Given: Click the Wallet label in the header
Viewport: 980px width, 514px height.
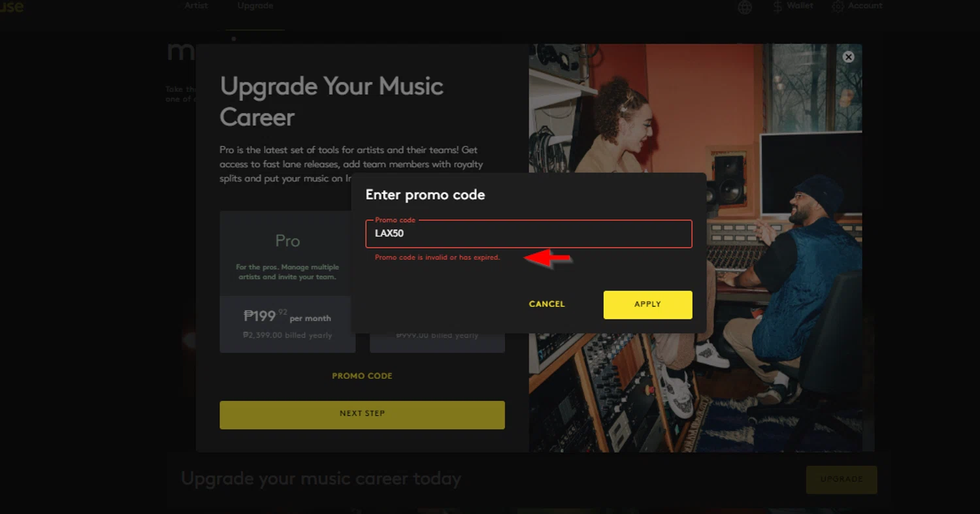Looking at the screenshot, I should [x=800, y=5].
